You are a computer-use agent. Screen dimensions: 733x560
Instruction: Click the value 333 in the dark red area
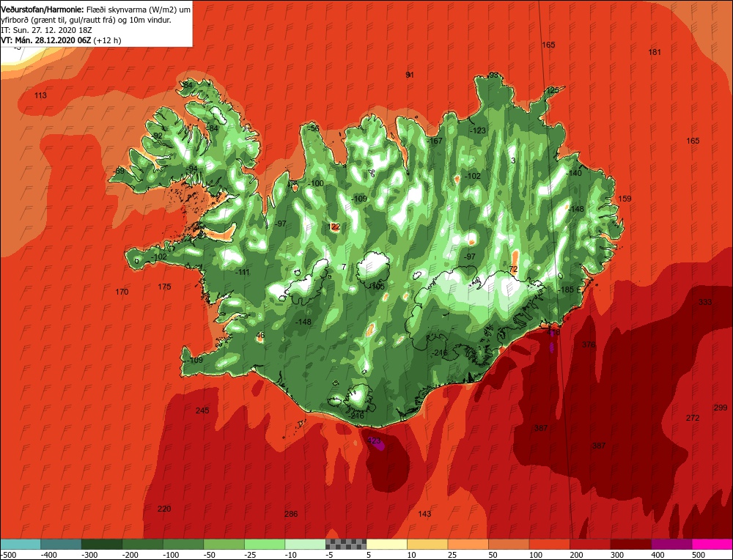click(x=705, y=302)
